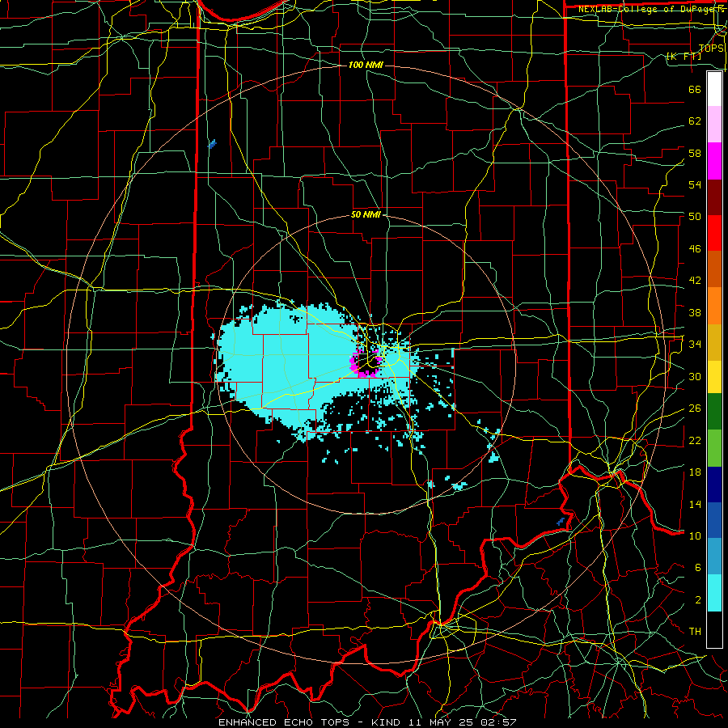Screen dimensions: 728x728
Task: Click the navy blue legend swatch
Action: coord(714,485)
